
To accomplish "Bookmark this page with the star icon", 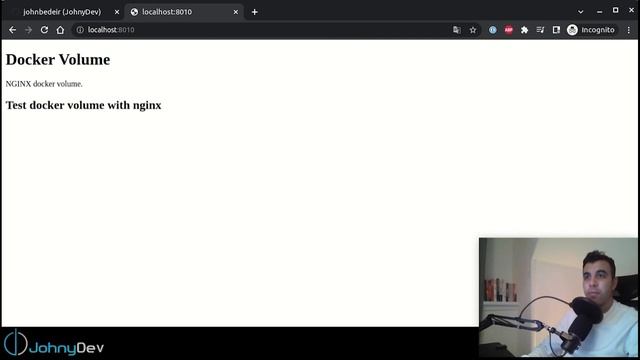I will (473, 30).
